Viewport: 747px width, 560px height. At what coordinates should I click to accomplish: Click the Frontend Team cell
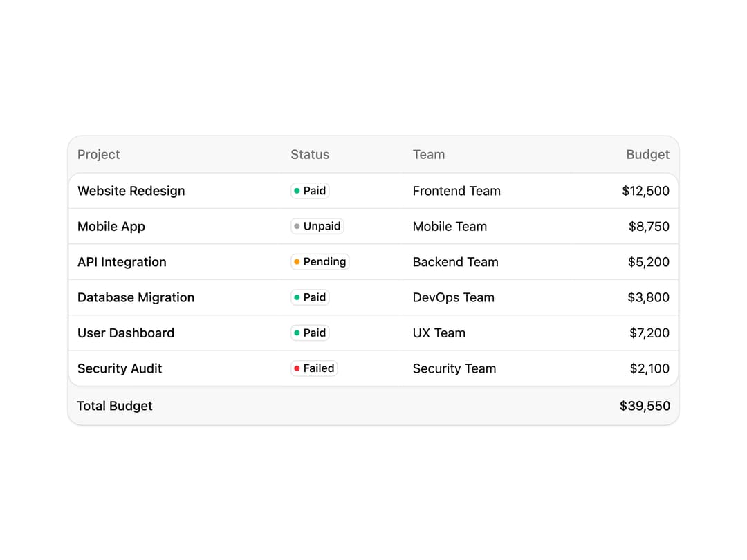456,191
